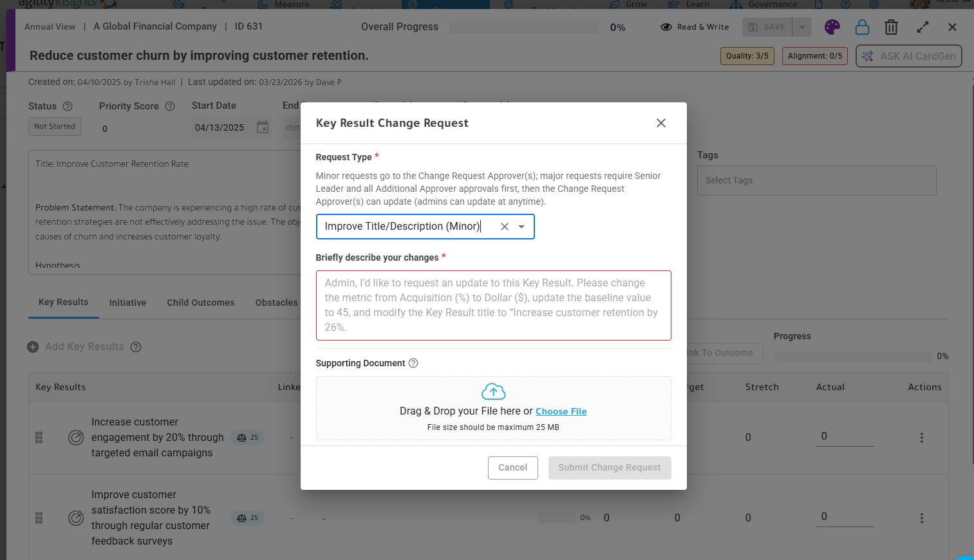Click the cloud upload icon
The image size is (974, 560).
pos(493,391)
